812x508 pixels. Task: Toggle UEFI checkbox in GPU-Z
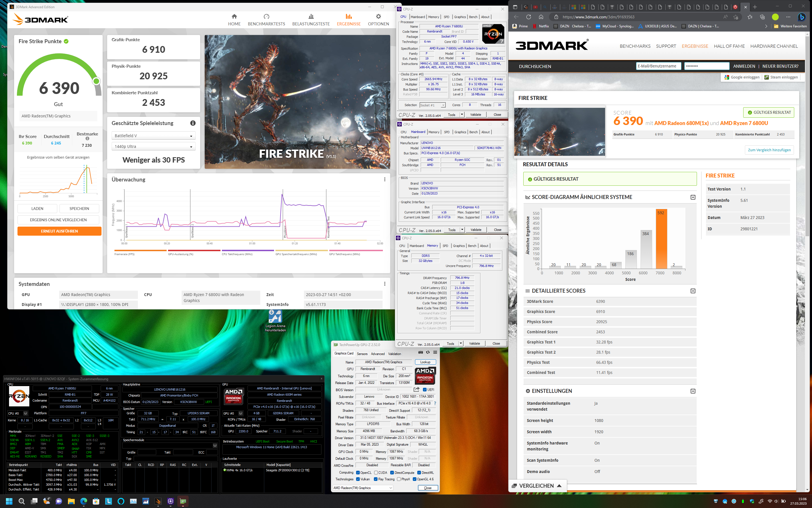tap(425, 390)
